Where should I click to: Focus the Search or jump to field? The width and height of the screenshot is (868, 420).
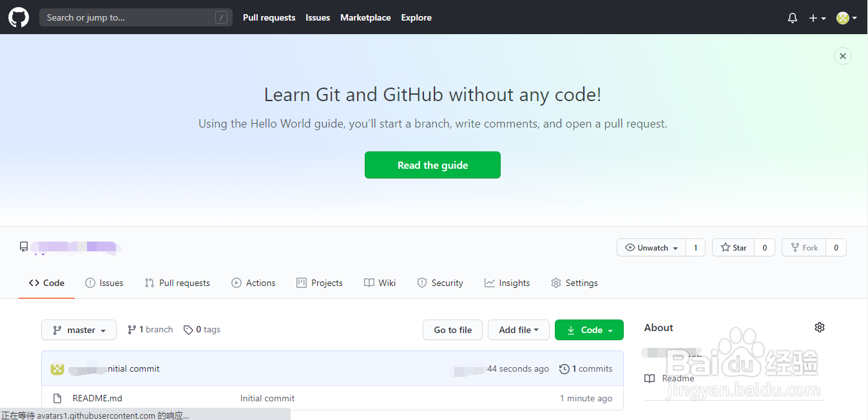click(x=136, y=17)
